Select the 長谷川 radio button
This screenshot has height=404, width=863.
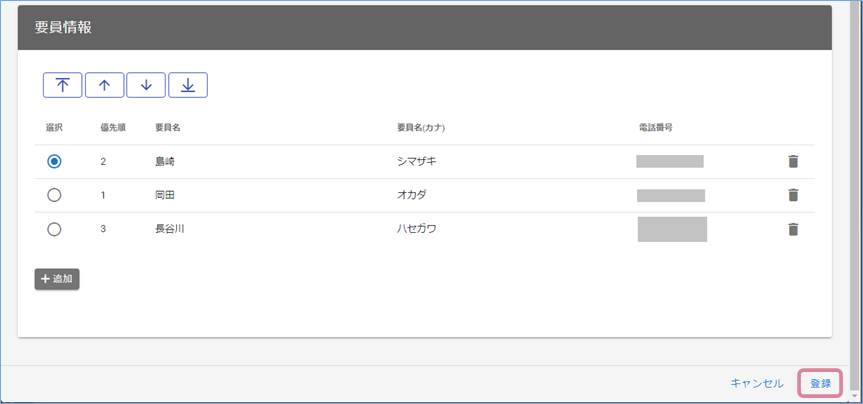tap(54, 229)
